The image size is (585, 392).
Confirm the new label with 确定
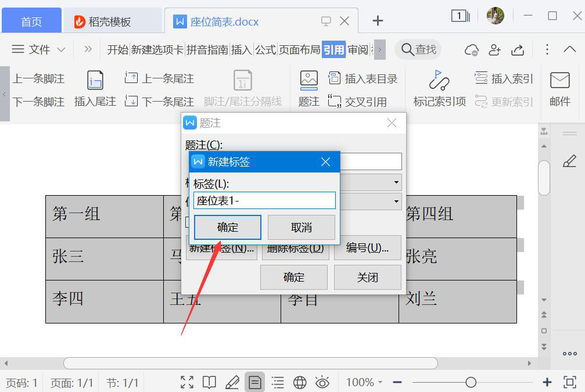tap(228, 227)
